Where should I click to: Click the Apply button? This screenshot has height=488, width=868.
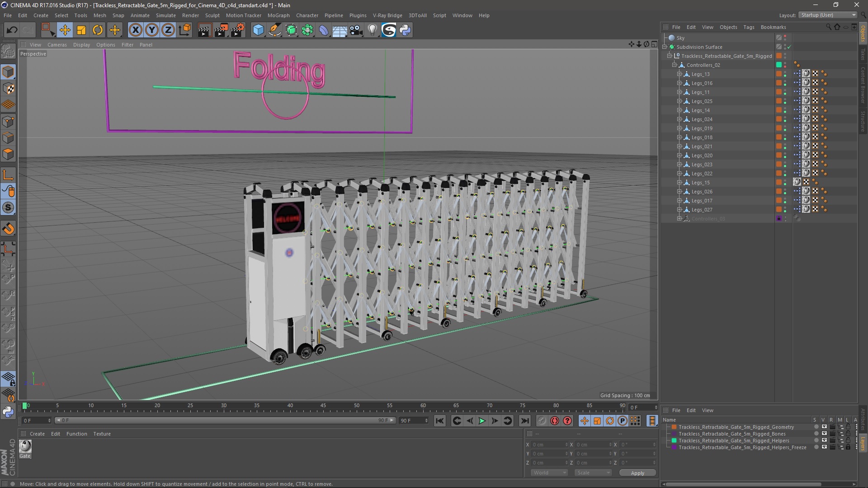(637, 473)
